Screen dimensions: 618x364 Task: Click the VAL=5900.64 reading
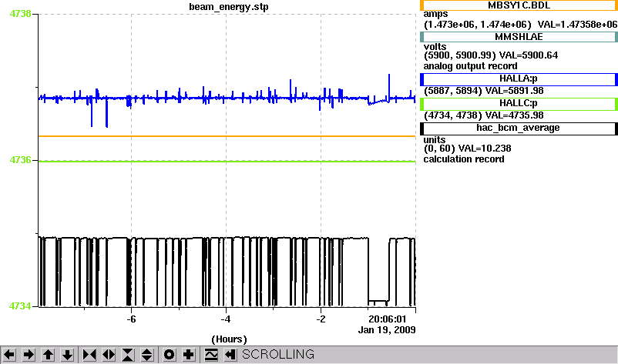[x=529, y=55]
